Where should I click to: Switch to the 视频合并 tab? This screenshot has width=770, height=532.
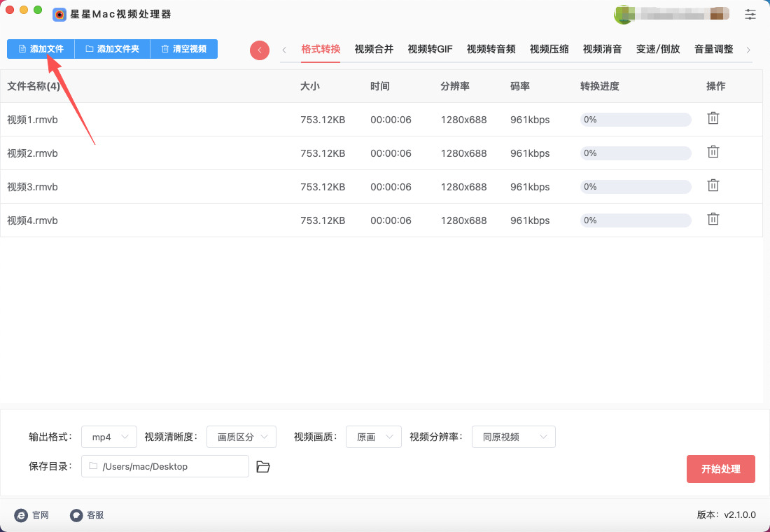(x=374, y=49)
